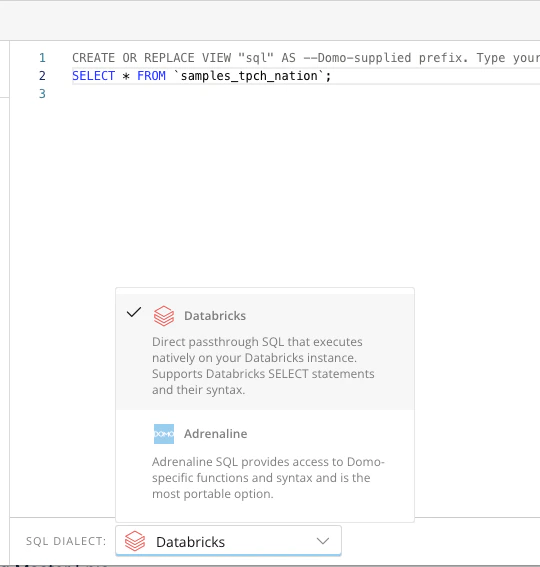
Task: Click the Databricks logo icon in dropdown list
Action: point(164,316)
